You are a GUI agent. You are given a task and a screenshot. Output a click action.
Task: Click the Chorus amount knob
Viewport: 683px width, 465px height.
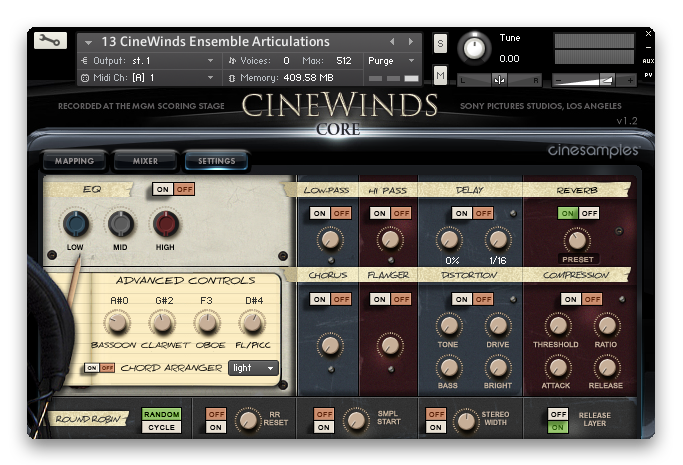[x=330, y=346]
